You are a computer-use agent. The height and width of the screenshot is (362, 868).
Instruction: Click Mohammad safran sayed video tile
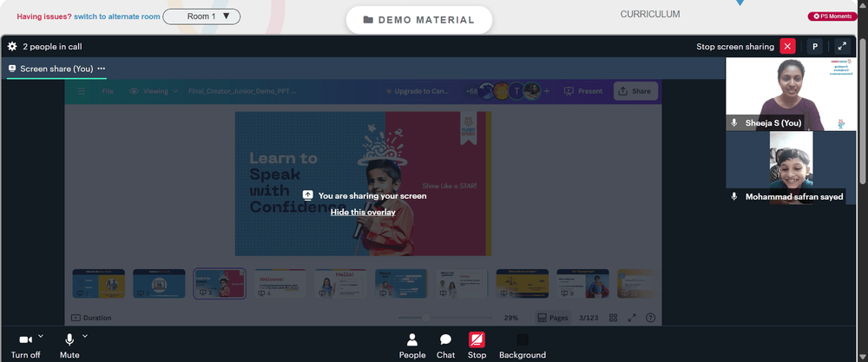click(x=791, y=168)
